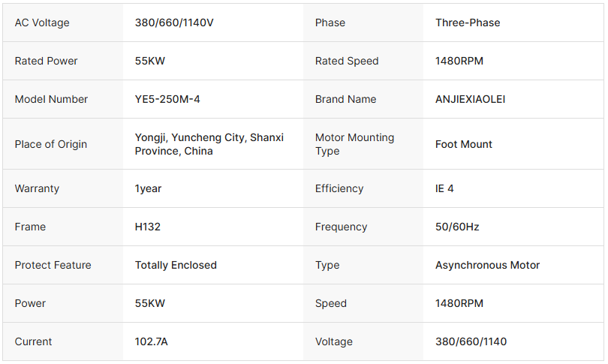Select the IE 4 efficiency value
Image resolution: width=608 pixels, height=364 pixels.
(x=444, y=188)
